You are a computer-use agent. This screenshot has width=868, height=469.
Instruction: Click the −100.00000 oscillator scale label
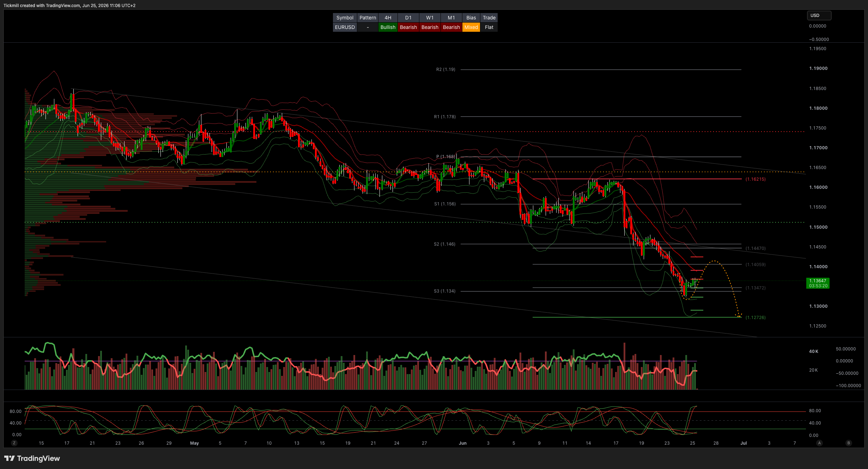tap(848, 386)
